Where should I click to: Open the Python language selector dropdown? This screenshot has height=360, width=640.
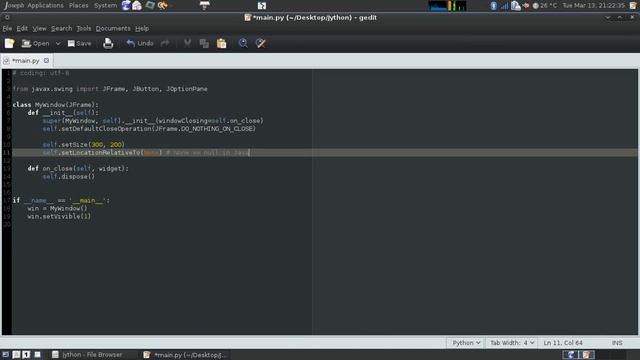click(x=466, y=343)
